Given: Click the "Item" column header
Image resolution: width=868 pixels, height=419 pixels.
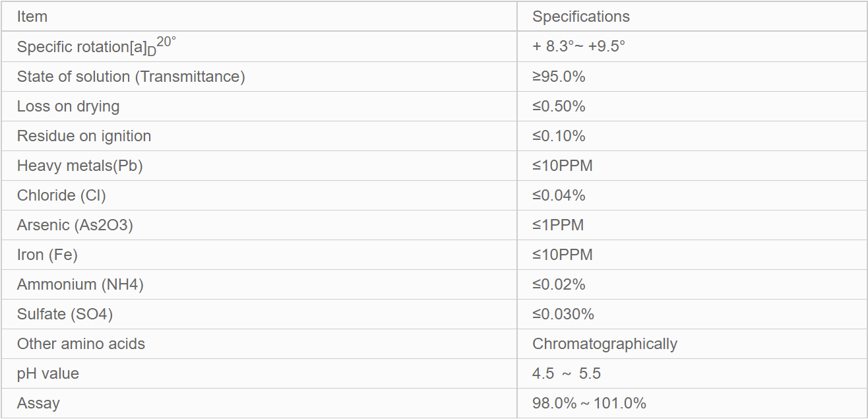Looking at the screenshot, I should click(x=32, y=17).
